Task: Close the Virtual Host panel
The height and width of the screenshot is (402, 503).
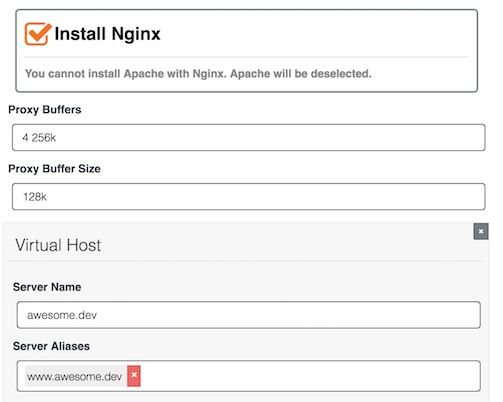Action: point(481,231)
